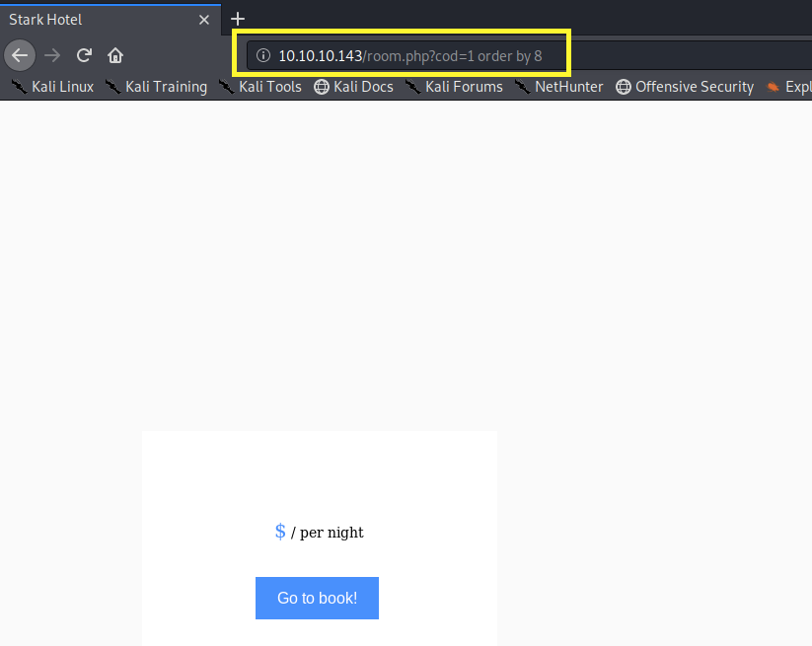Screen dimensions: 812x646
Task: Click the per night price text
Action: 328,533
